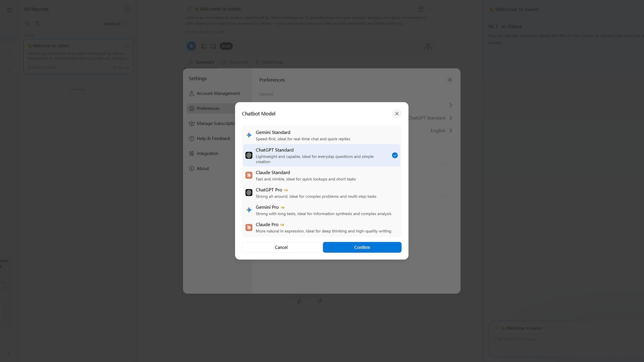
Task: Click the All Records heading
Action: point(36,9)
